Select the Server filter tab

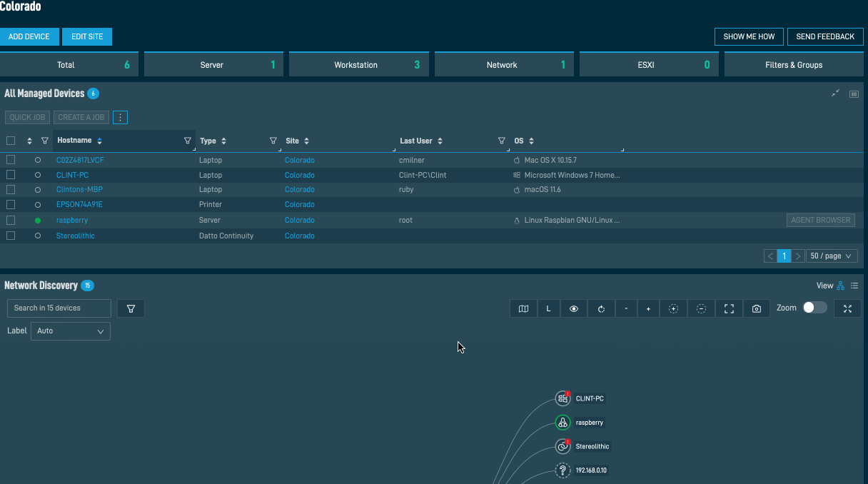[x=213, y=65]
